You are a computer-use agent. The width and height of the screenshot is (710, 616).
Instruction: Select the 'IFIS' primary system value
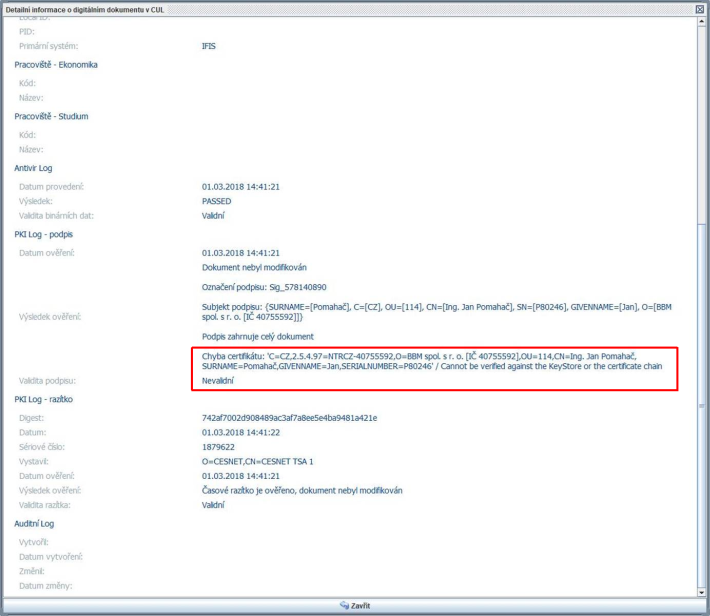tap(209, 46)
